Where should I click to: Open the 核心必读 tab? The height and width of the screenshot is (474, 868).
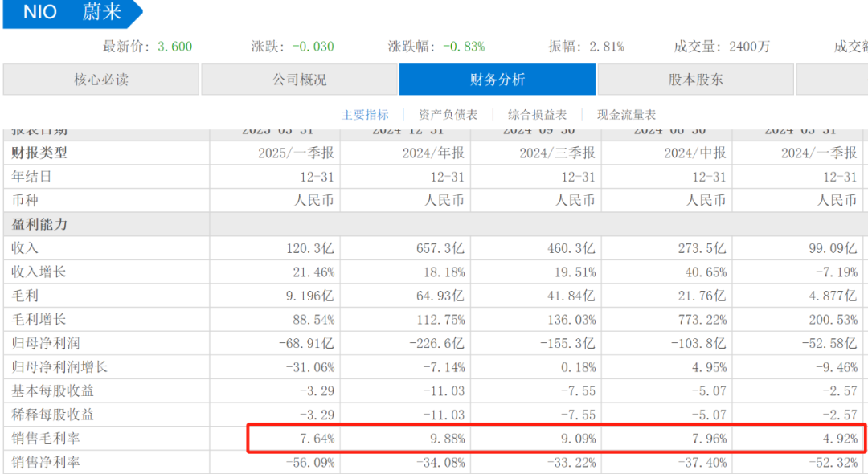point(101,80)
